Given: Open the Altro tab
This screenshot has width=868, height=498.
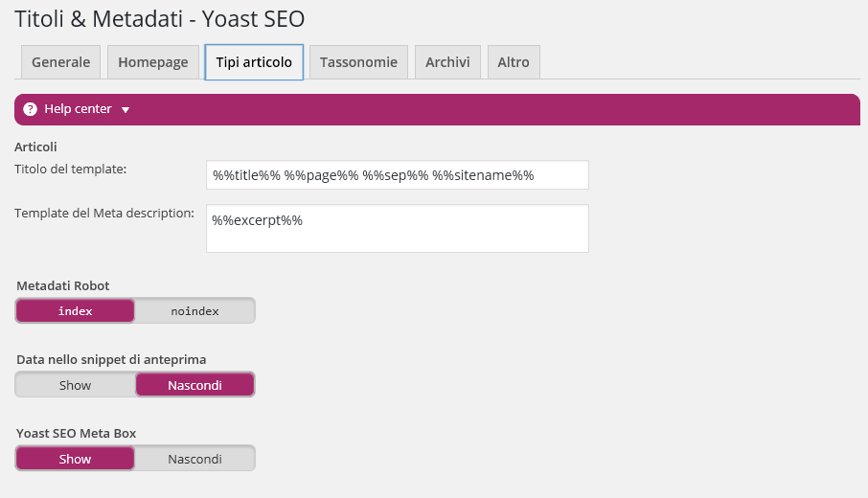Looking at the screenshot, I should point(514,62).
